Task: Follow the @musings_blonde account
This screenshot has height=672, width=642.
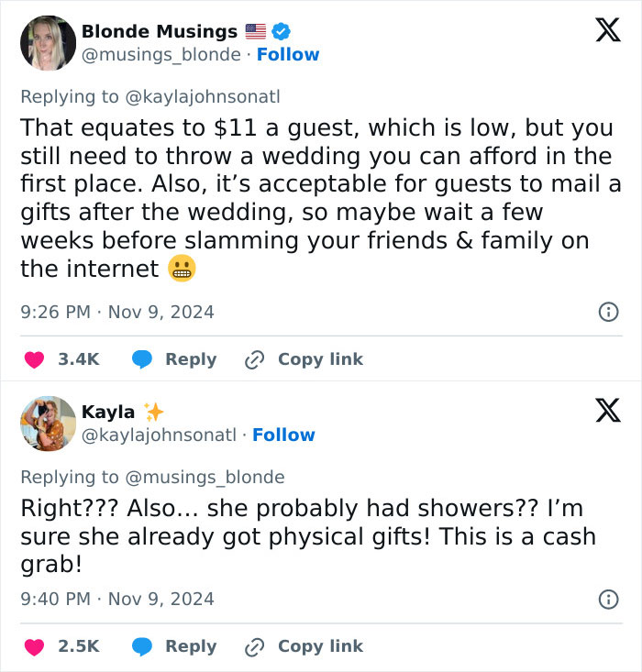Action: [288, 54]
